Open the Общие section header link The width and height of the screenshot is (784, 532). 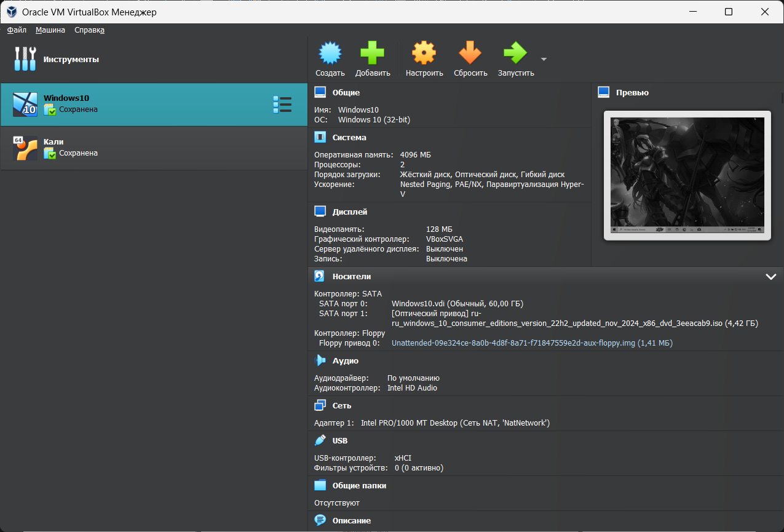pos(346,92)
